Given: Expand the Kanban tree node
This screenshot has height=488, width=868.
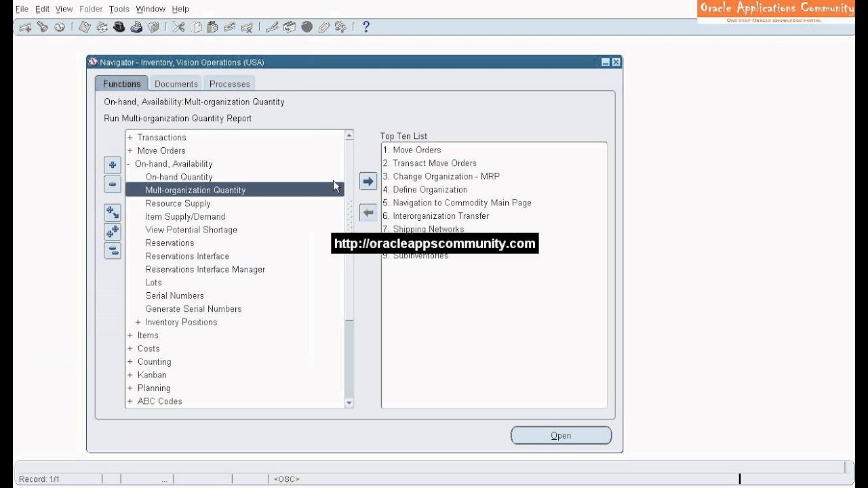Looking at the screenshot, I should pos(130,375).
